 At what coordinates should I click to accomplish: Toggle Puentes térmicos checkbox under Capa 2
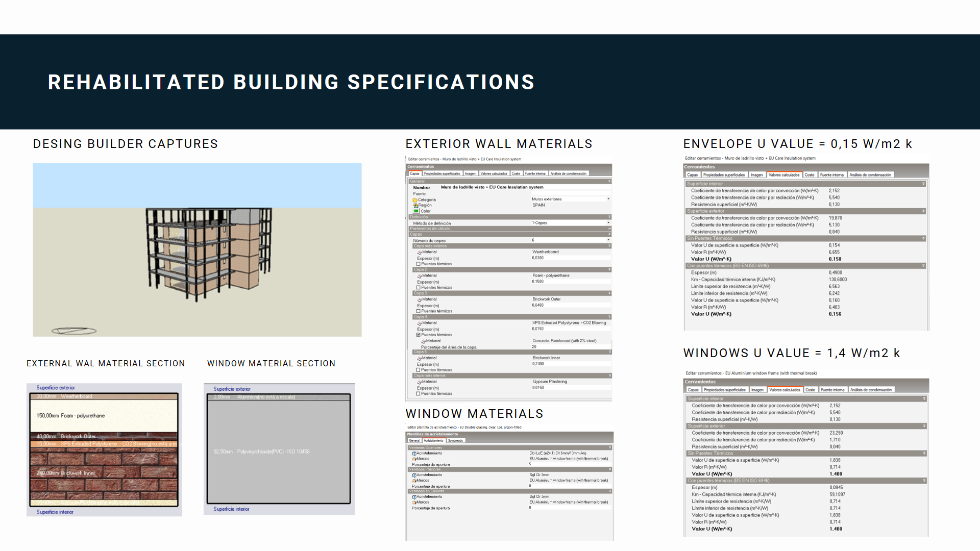pyautogui.click(x=419, y=288)
